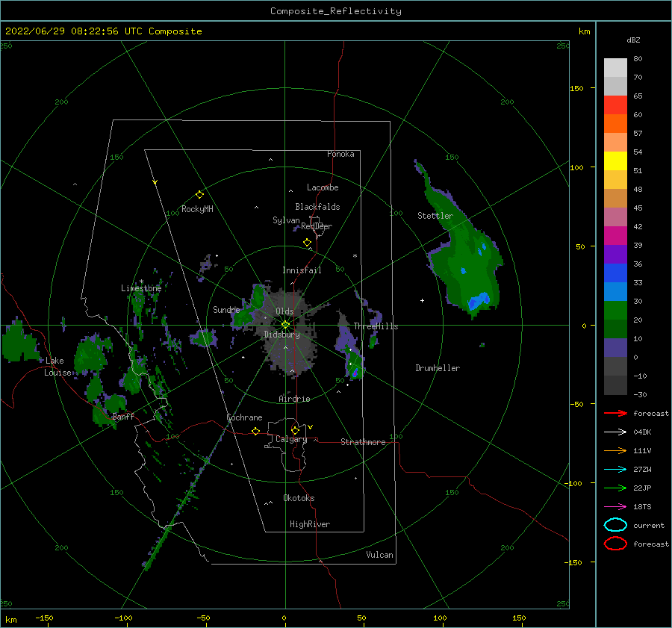Click the Composite_Reflectivity title
This screenshot has width=672, height=628.
click(x=336, y=11)
